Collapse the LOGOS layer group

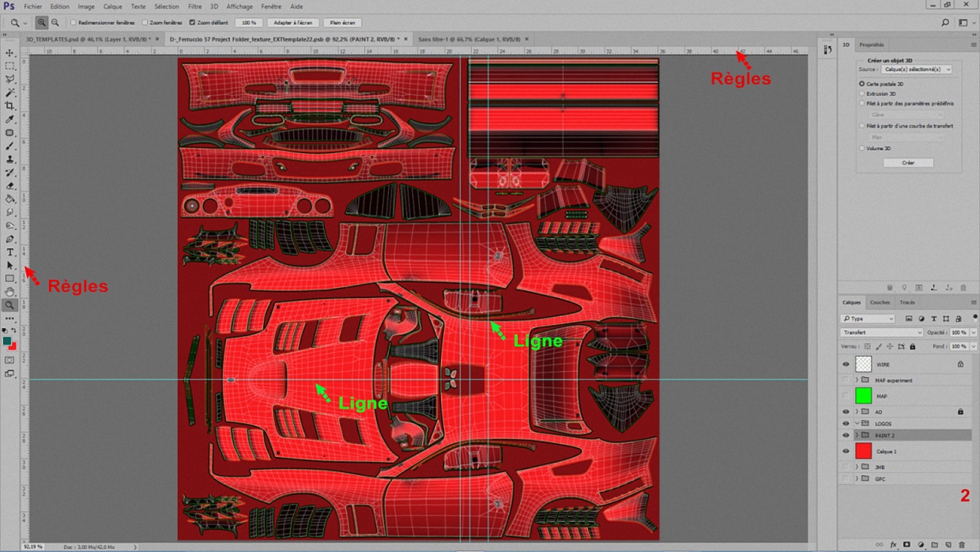tap(857, 424)
